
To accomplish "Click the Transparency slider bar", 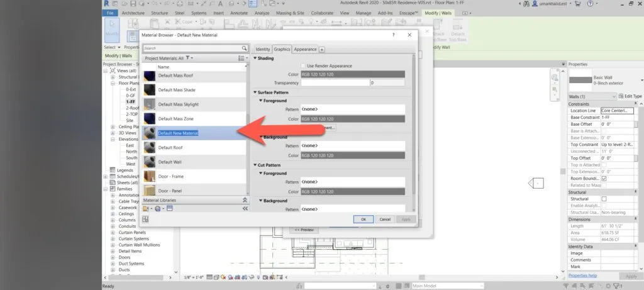I will point(335,83).
